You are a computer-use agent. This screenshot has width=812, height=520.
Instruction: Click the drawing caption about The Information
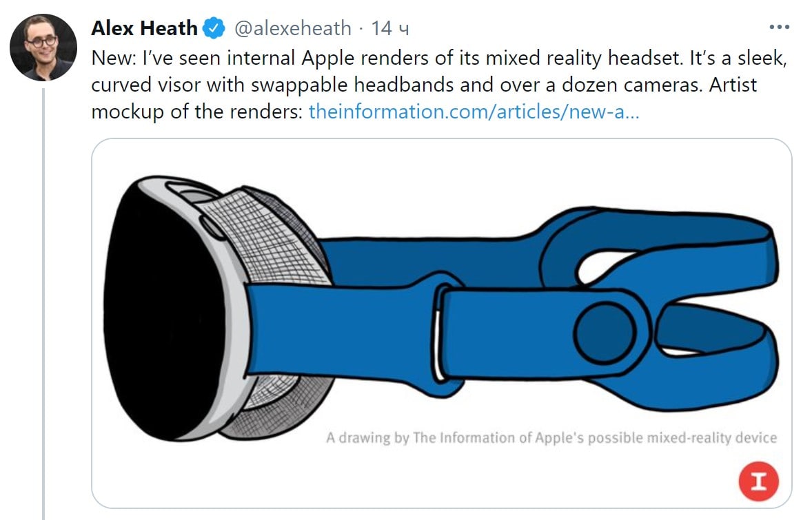(551, 438)
